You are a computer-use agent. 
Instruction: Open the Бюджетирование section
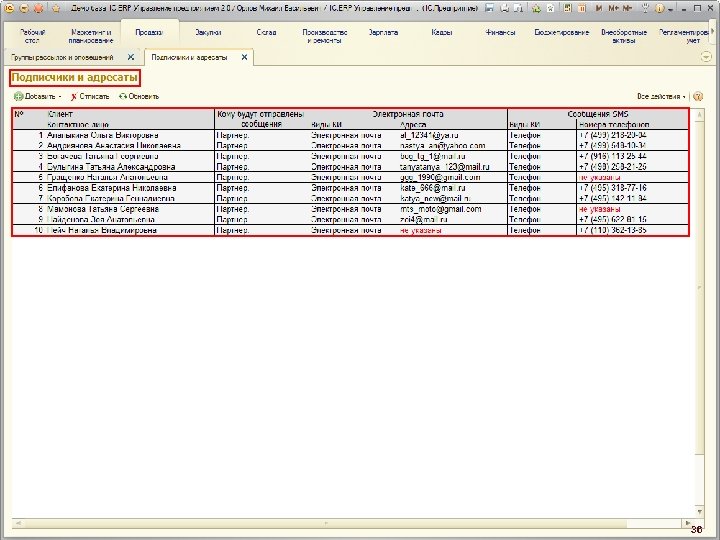point(562,33)
